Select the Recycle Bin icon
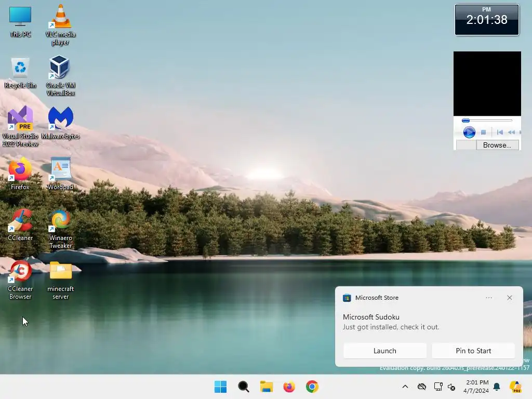This screenshot has height=399, width=532. click(20, 73)
